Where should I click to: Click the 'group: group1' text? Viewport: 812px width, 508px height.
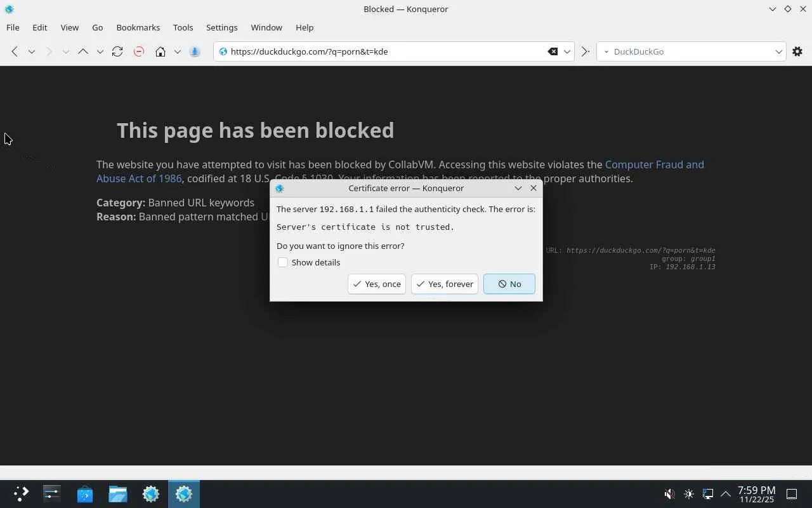(688, 258)
